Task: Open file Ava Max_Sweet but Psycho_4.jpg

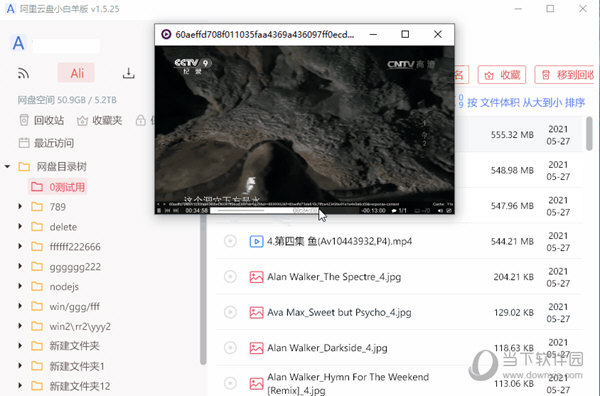Action: (x=339, y=312)
